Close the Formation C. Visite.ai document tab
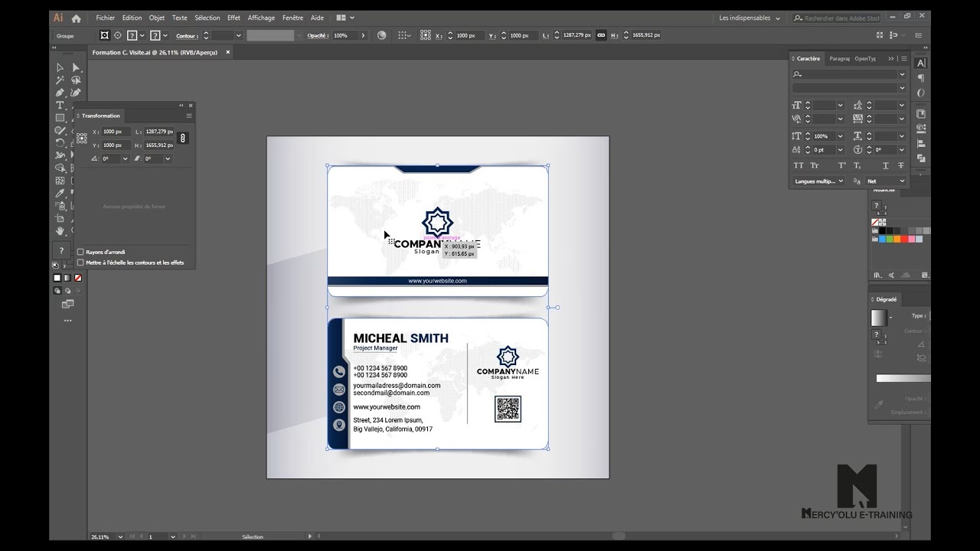980x551 pixels. (227, 52)
